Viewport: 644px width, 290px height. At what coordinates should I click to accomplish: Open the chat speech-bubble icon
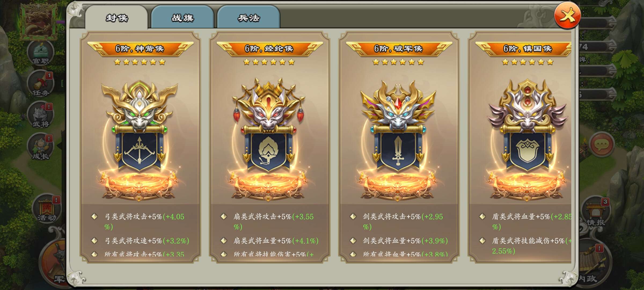(x=601, y=144)
